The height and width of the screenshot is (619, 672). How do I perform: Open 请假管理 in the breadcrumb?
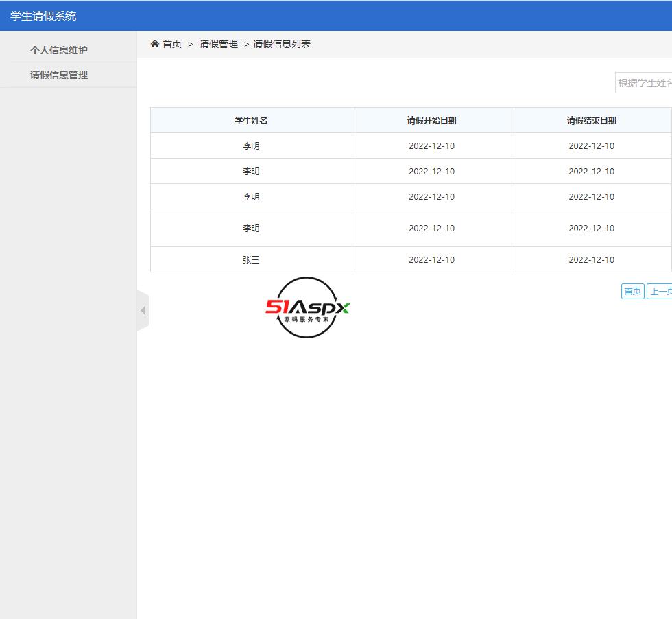click(219, 44)
